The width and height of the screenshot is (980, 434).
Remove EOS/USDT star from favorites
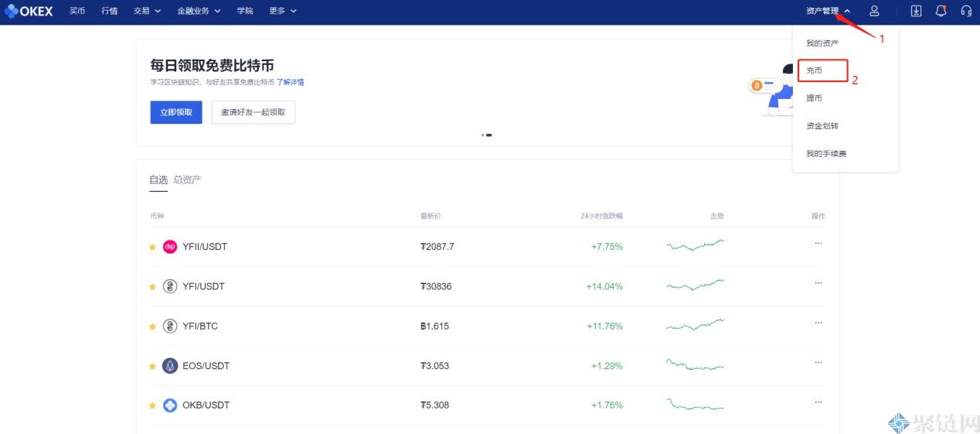[x=152, y=367]
